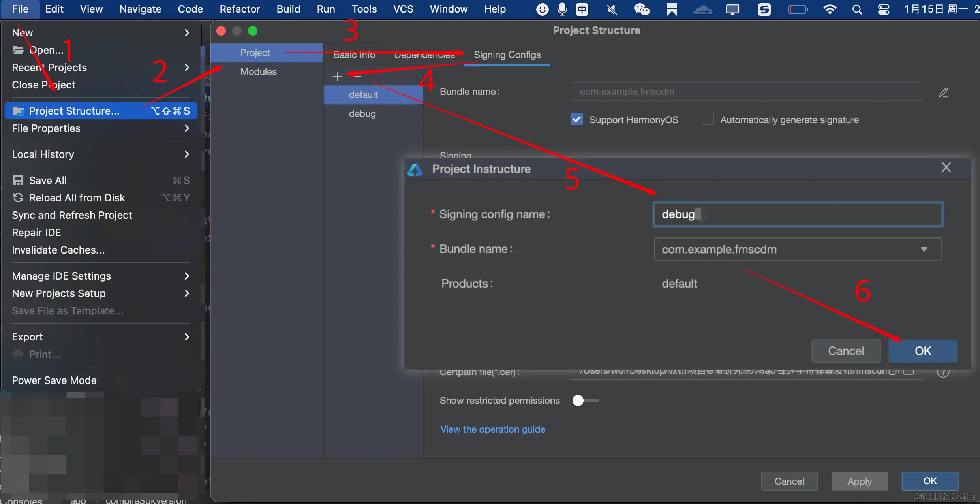Enable Automatically generate signature checkbox
Screen dimensions: 980x504
tap(708, 119)
